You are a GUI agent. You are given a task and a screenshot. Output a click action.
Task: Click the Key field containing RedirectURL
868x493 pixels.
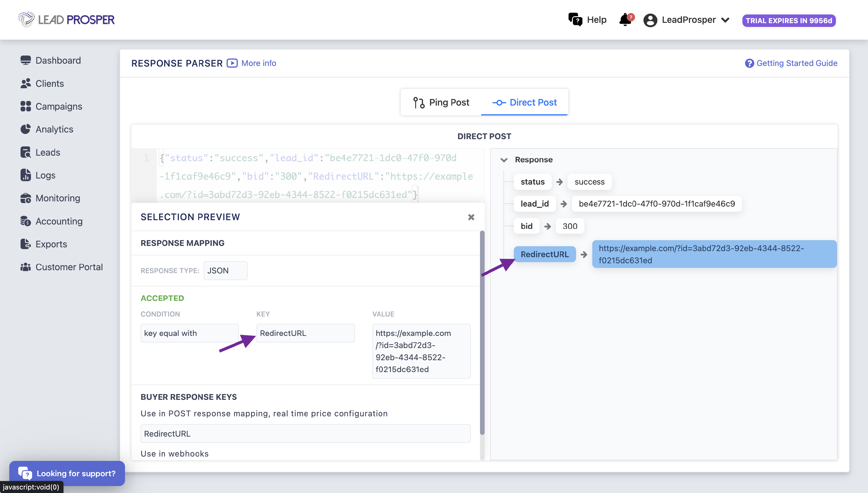(x=305, y=333)
